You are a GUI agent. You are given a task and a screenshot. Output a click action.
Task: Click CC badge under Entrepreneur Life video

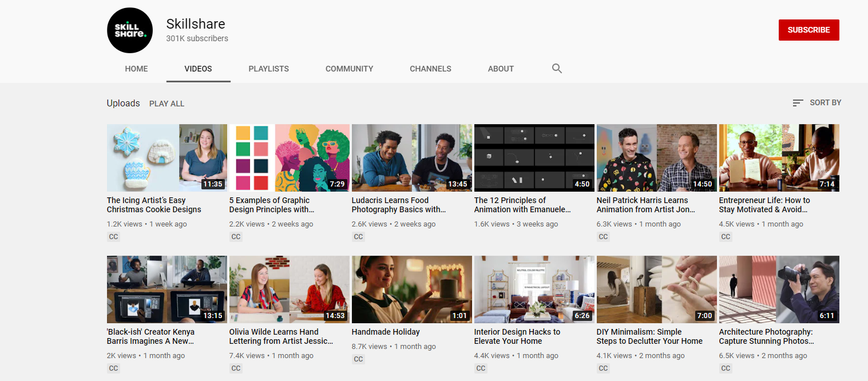[x=726, y=237]
